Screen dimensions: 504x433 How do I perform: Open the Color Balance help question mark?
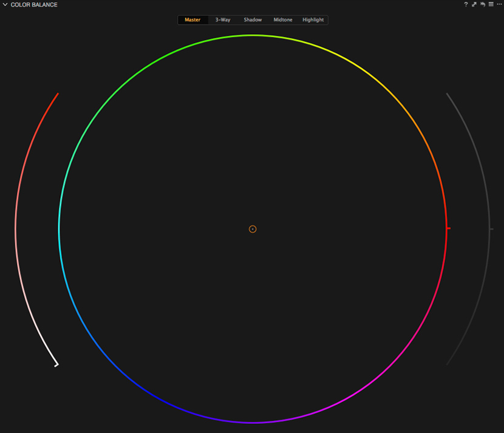(x=465, y=4)
